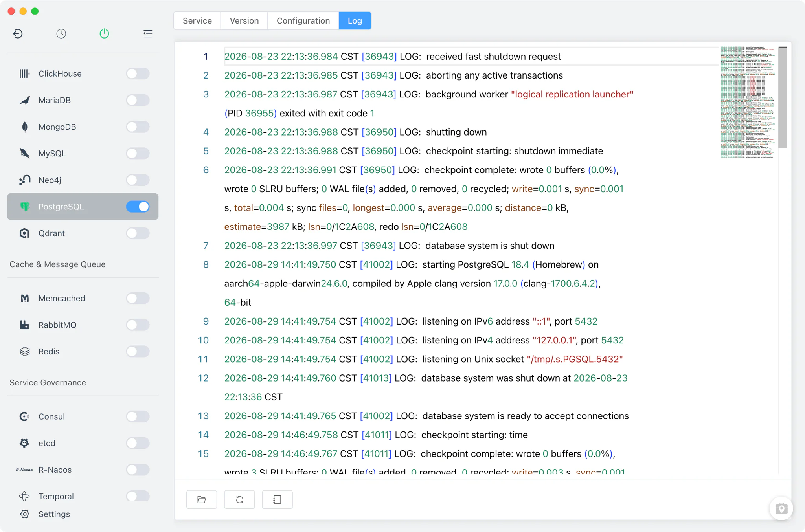Click the Redis stack icon
Viewport: 805px width, 532px height.
24,351
